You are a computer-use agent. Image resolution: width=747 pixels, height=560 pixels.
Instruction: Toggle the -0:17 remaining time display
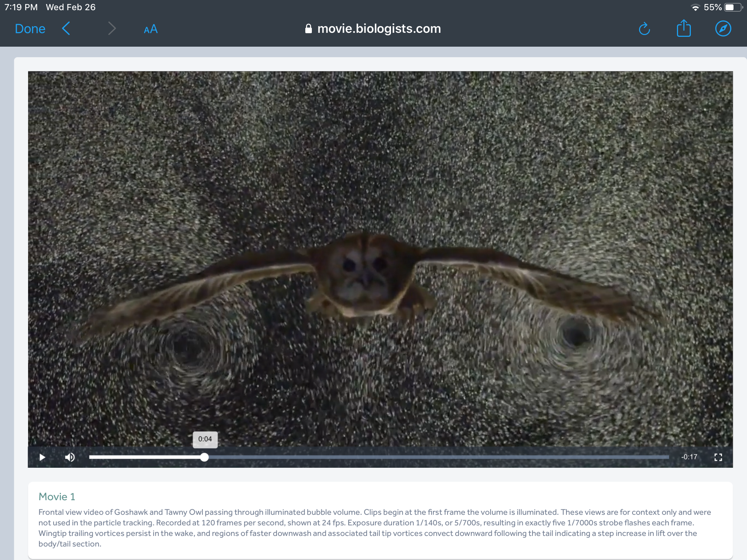click(689, 457)
